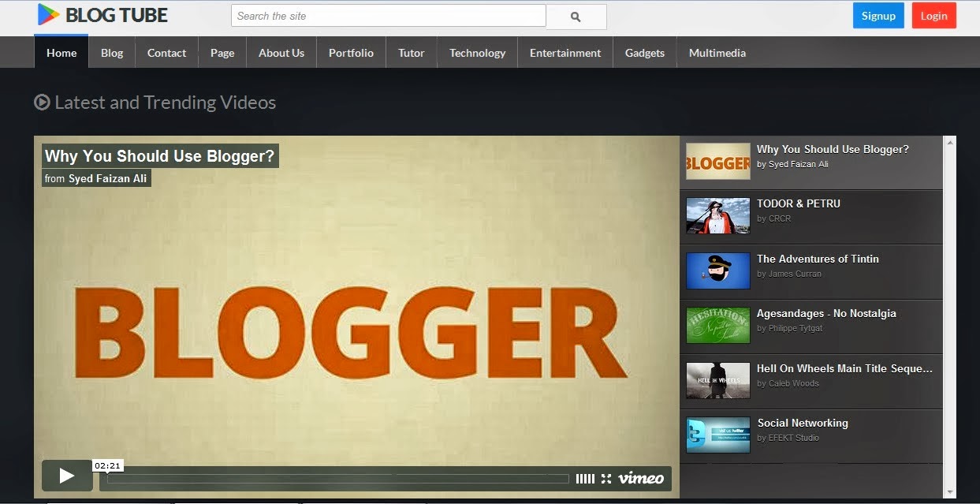980x504 pixels.
Task: Open the Entertainment nav item
Action: click(565, 53)
